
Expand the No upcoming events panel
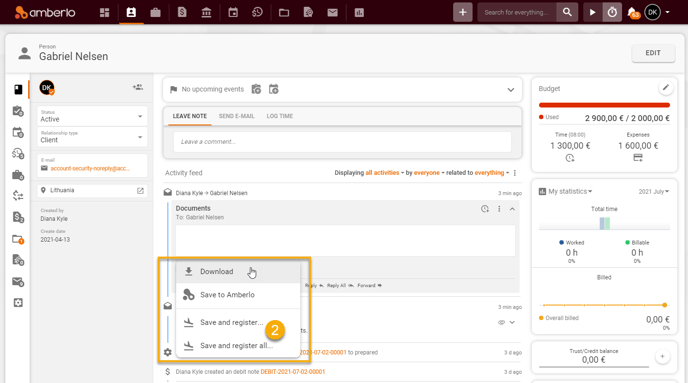click(511, 90)
